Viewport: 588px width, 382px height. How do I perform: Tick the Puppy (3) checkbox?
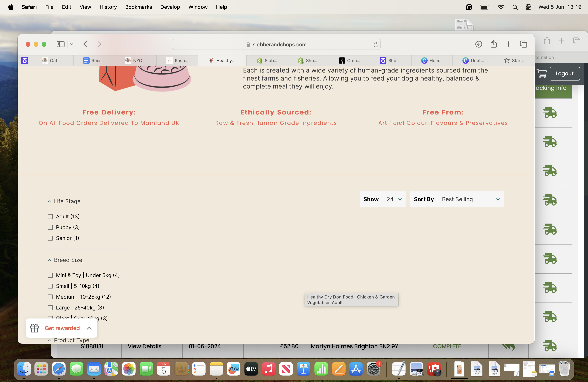pyautogui.click(x=50, y=227)
